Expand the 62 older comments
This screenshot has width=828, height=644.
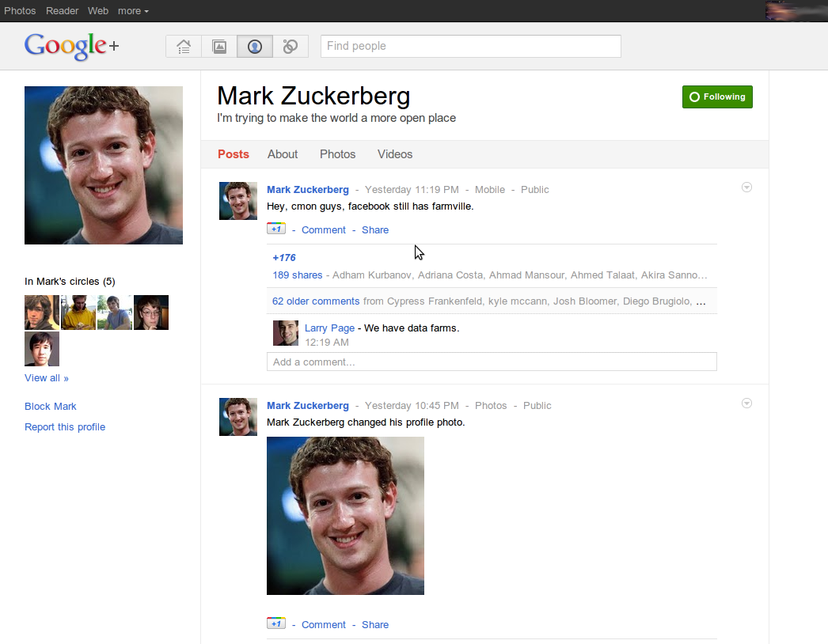tap(316, 301)
